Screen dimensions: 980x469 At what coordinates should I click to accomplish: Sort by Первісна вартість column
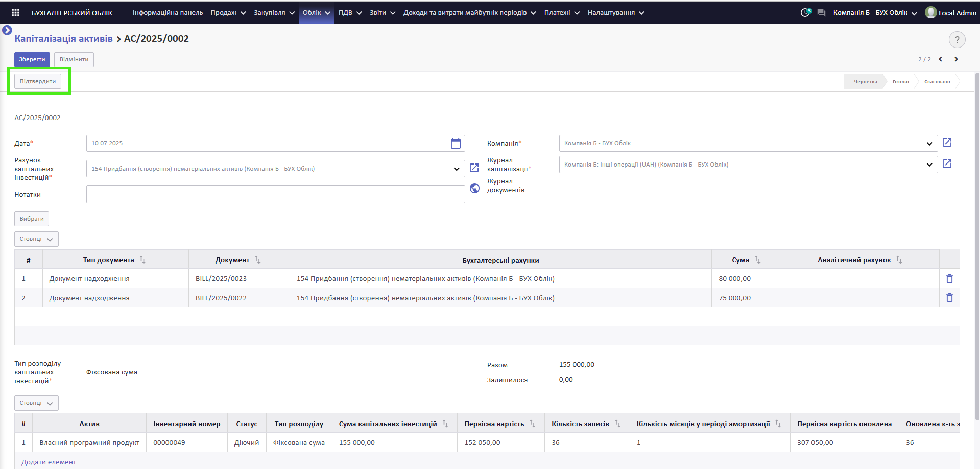533,424
